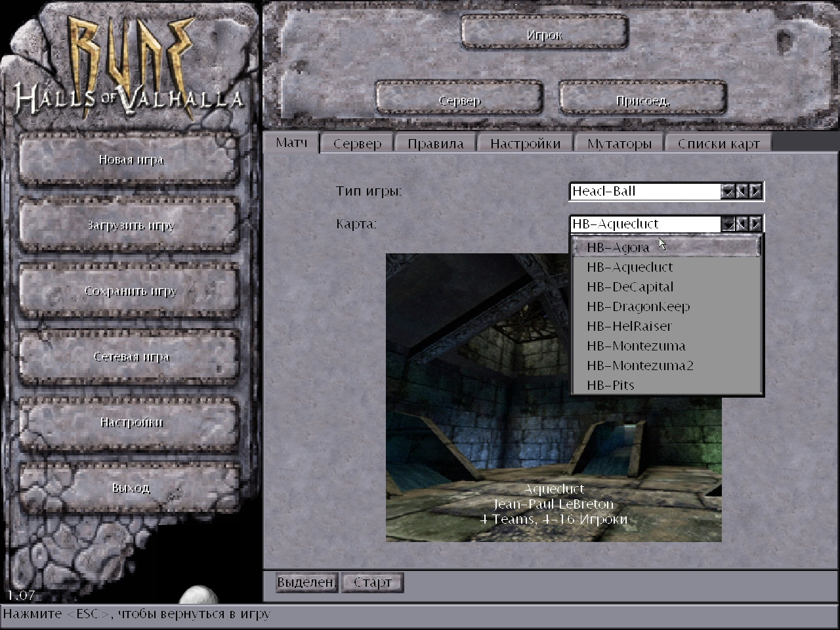Select the HB-HelRaiser map
The height and width of the screenshot is (630, 840).
667,326
